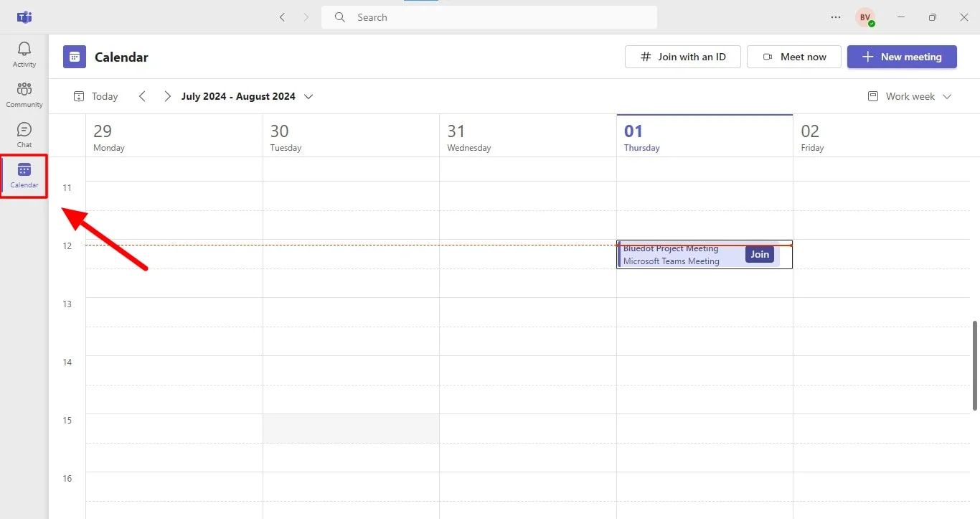Image resolution: width=980 pixels, height=519 pixels.
Task: Click the vertical calendar scrollbar
Action: 975,365
